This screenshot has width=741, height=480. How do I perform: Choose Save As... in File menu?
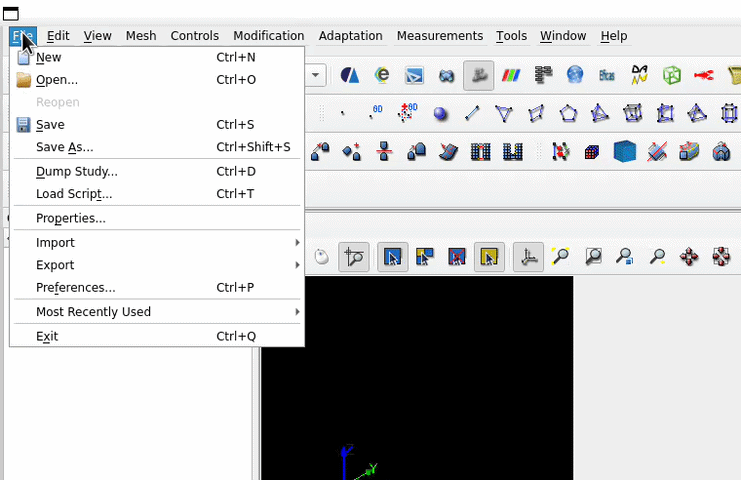pyautogui.click(x=156, y=147)
